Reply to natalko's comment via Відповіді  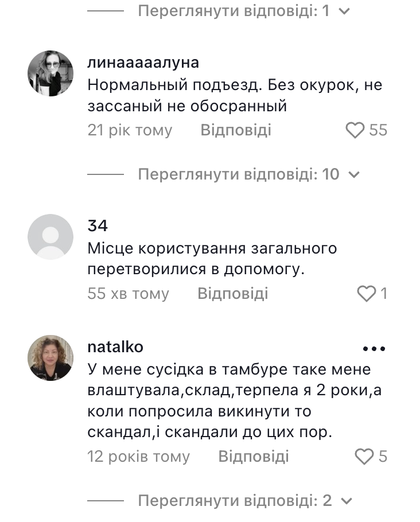point(254,457)
